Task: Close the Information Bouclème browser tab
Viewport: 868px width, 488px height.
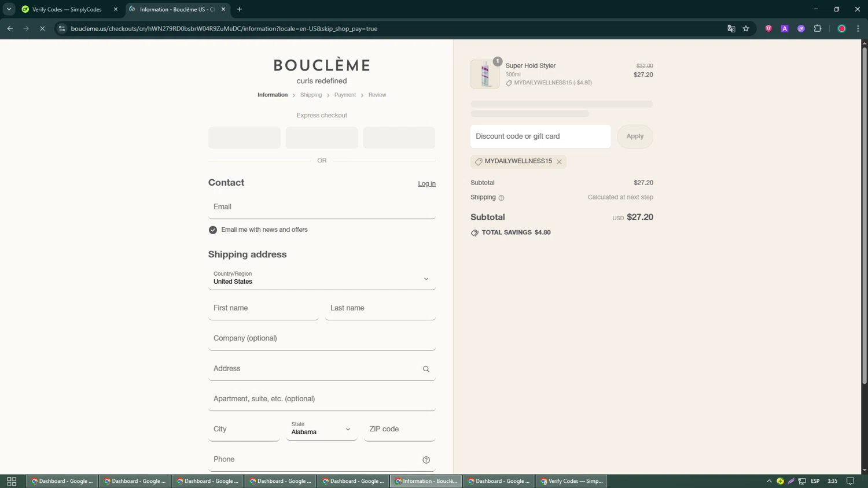Action: [223, 9]
